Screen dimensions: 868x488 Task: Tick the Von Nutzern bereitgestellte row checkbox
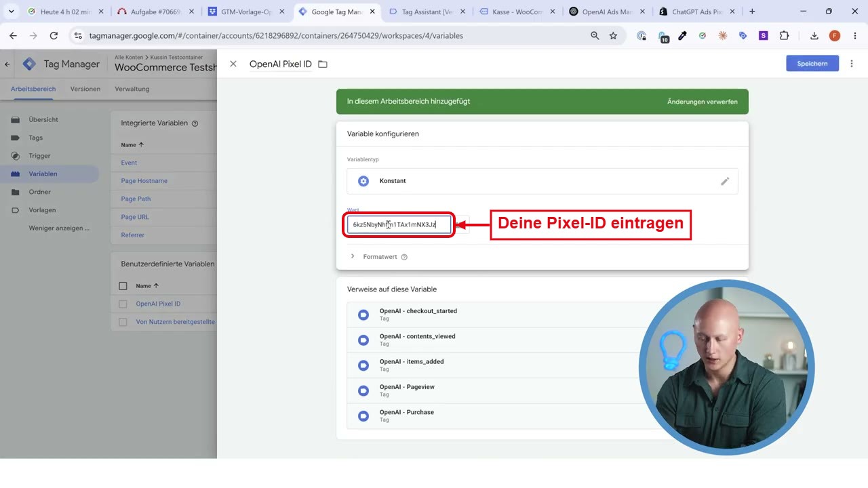click(123, 323)
